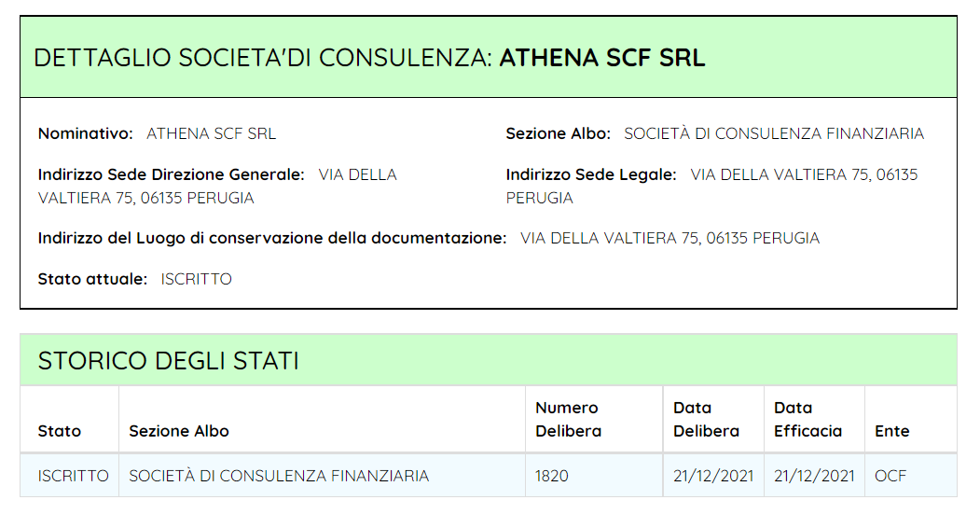Click the Data Delibera column header

click(x=706, y=420)
